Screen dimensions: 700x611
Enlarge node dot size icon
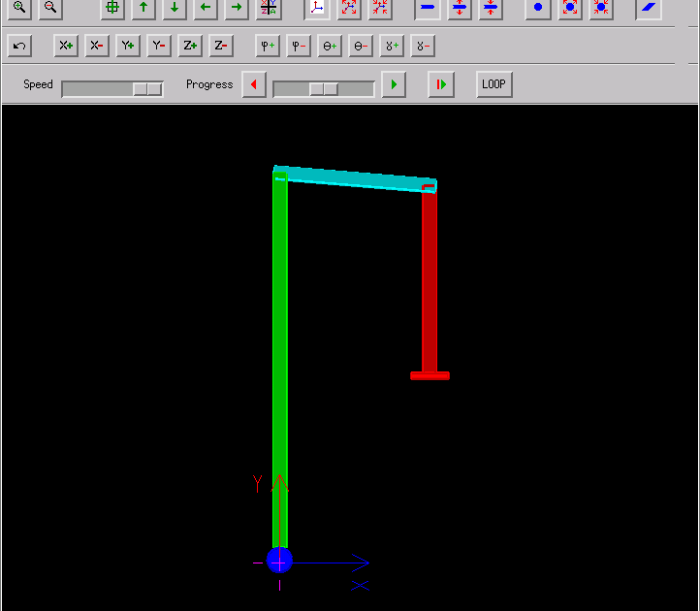coord(570,7)
